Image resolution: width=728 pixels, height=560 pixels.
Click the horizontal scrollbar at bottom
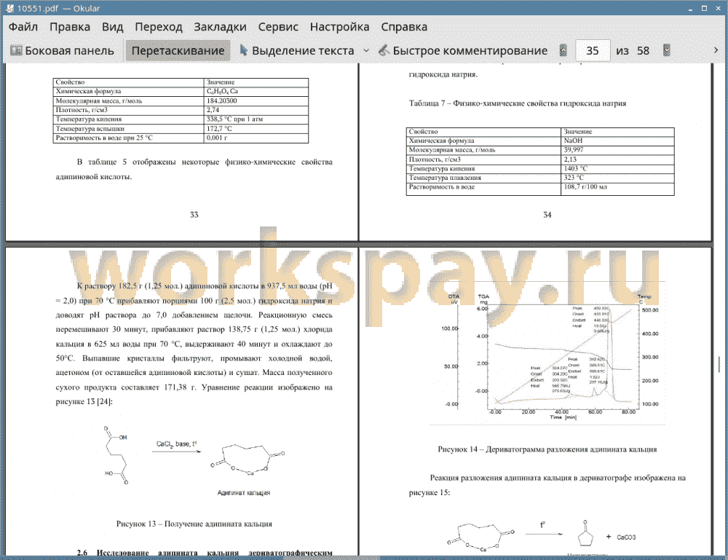332,557
